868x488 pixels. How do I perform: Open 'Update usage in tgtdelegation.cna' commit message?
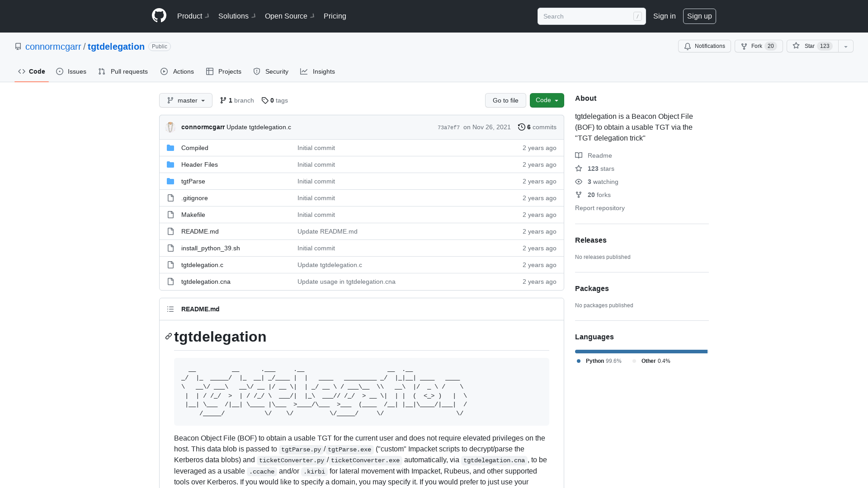click(346, 282)
